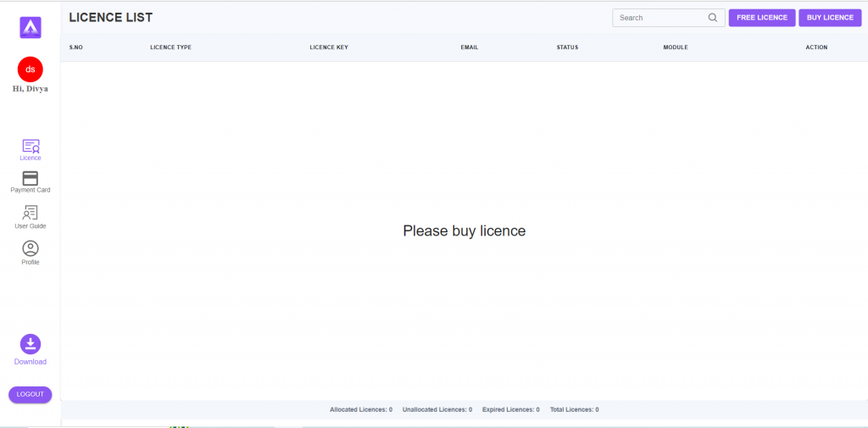868x428 pixels.
Task: Open the Licence section icon
Action: click(x=31, y=146)
